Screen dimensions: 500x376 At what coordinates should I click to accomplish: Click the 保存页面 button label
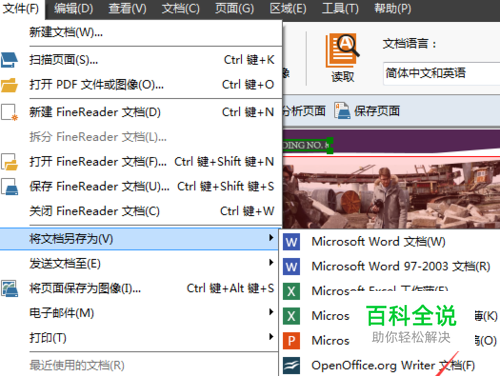click(377, 111)
